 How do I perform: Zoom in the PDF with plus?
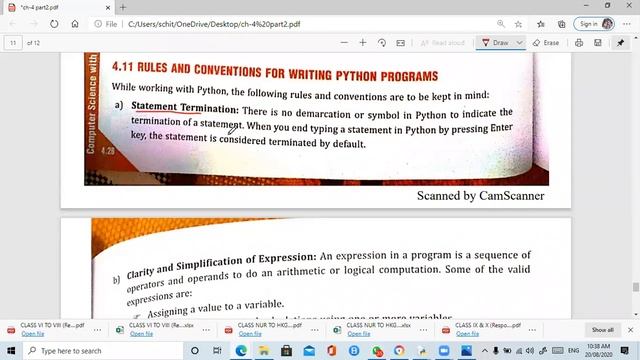click(363, 42)
